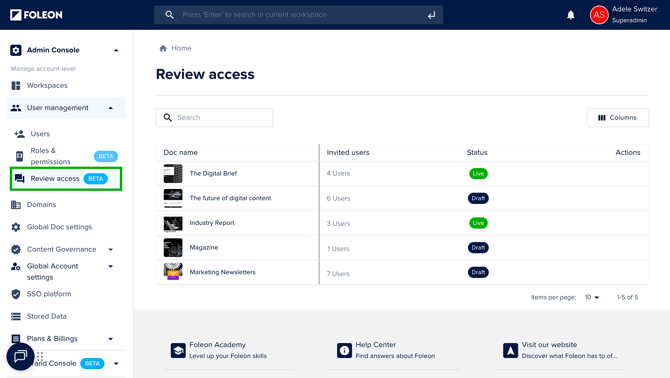Click the SSO platform shield icon
The image size is (670, 378).
tap(16, 294)
